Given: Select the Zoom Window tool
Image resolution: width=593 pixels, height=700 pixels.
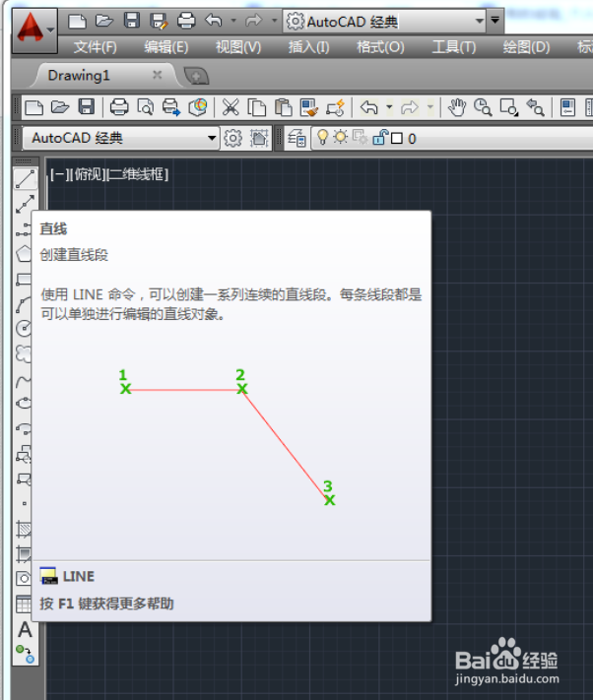Looking at the screenshot, I should (509, 107).
